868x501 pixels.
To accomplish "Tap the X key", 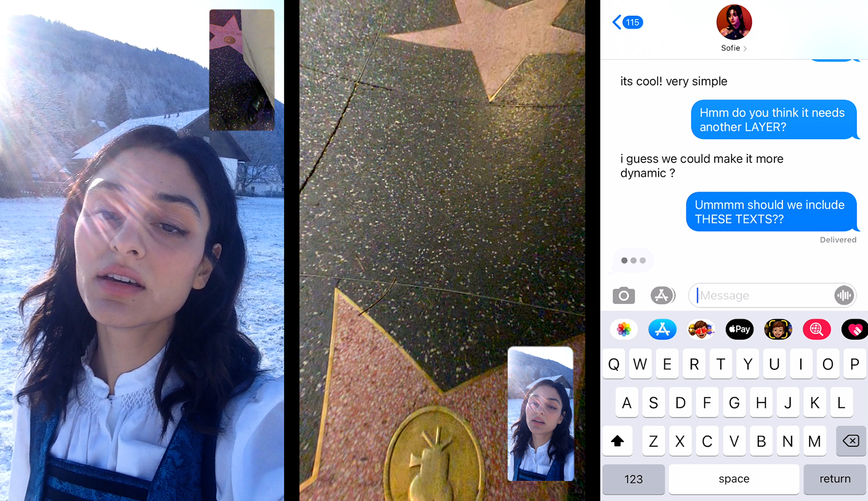I will [x=680, y=441].
